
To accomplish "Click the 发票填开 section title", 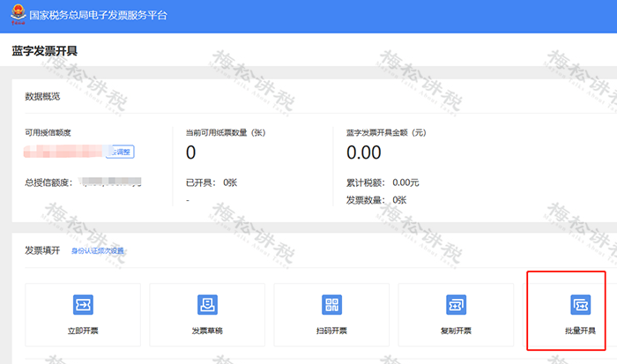I will coord(42,250).
